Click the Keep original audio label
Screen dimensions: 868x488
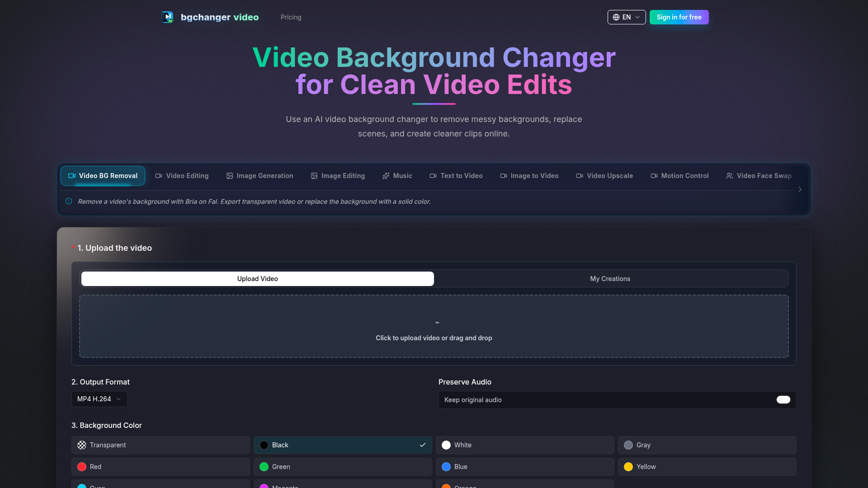[x=473, y=400]
